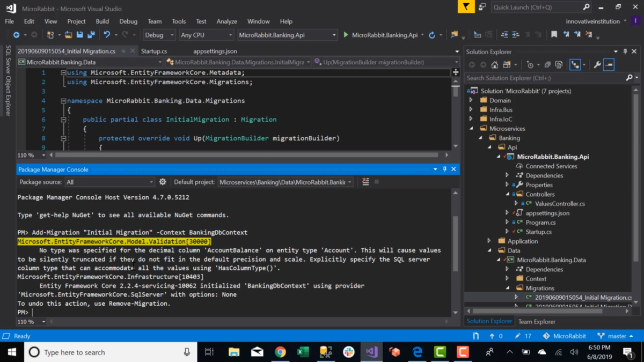Switch to the Startup.cs editor tab
Viewport: 644px width, 362px height.
[154, 51]
